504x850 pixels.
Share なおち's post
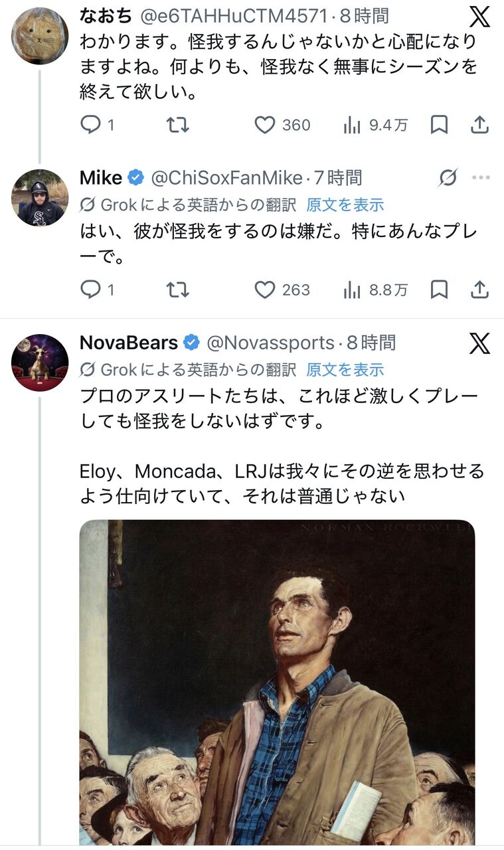click(x=479, y=125)
